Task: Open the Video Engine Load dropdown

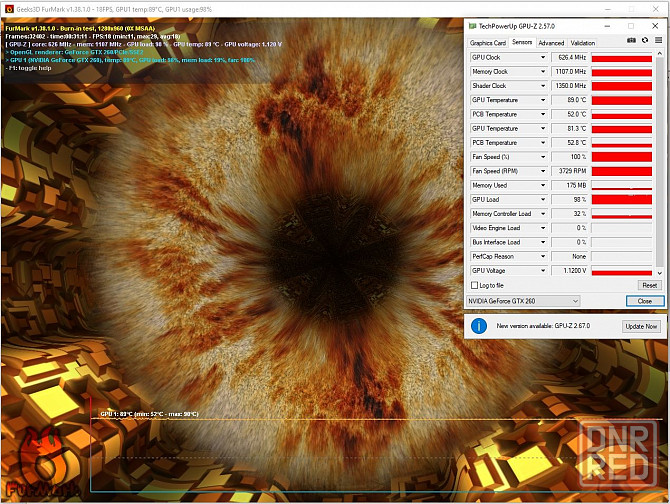Action: point(543,228)
